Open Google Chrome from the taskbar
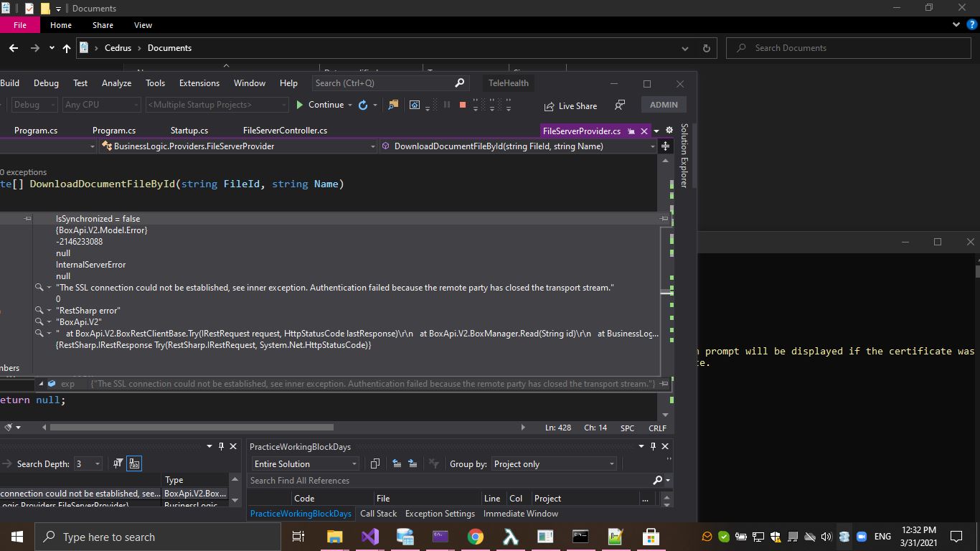This screenshot has width=980, height=551. tap(475, 537)
